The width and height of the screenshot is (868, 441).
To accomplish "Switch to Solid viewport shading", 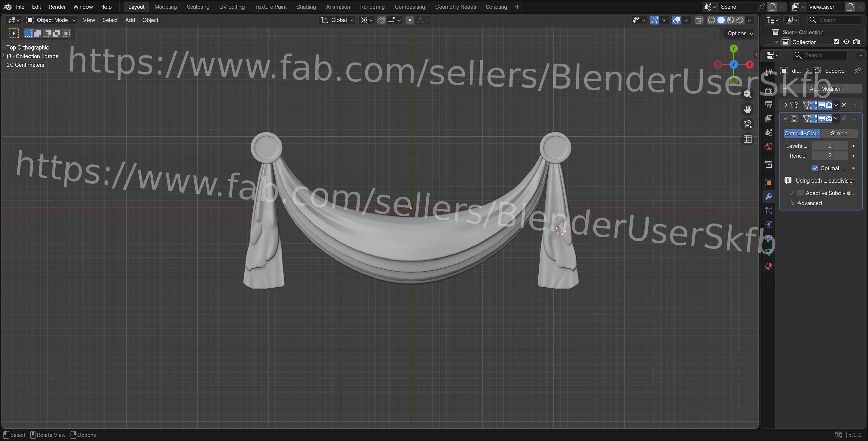I will pos(721,20).
